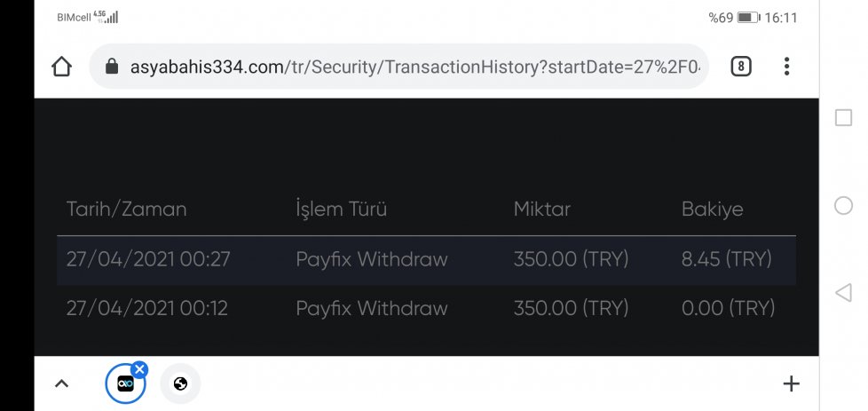Close the active tab with blue X
This screenshot has width=868, height=411.
tap(139, 369)
